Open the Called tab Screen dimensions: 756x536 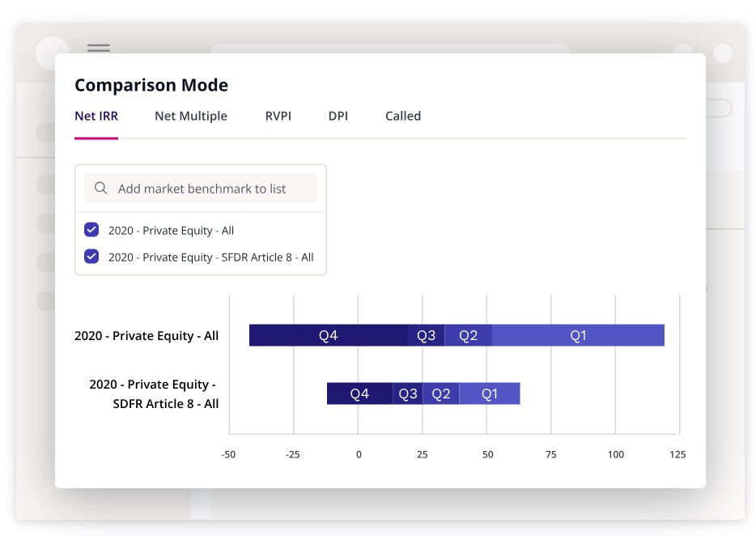403,116
